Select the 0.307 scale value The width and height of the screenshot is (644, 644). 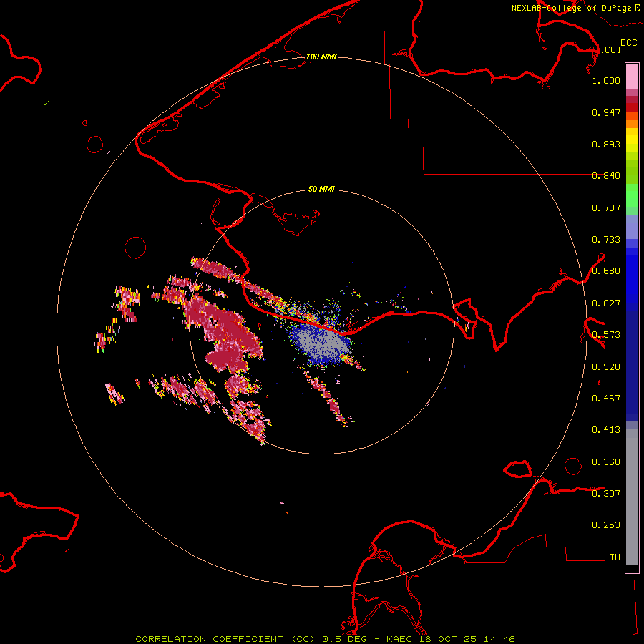(x=606, y=493)
